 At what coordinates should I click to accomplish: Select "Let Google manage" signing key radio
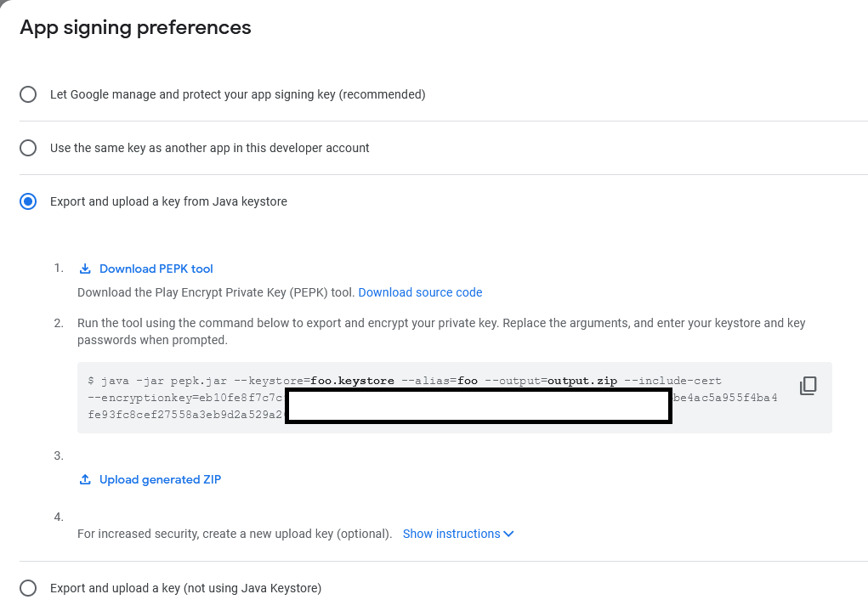click(x=28, y=94)
